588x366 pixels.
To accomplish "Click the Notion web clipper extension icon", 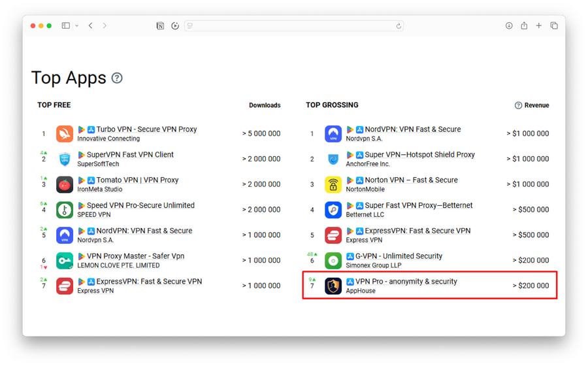I will [x=160, y=25].
